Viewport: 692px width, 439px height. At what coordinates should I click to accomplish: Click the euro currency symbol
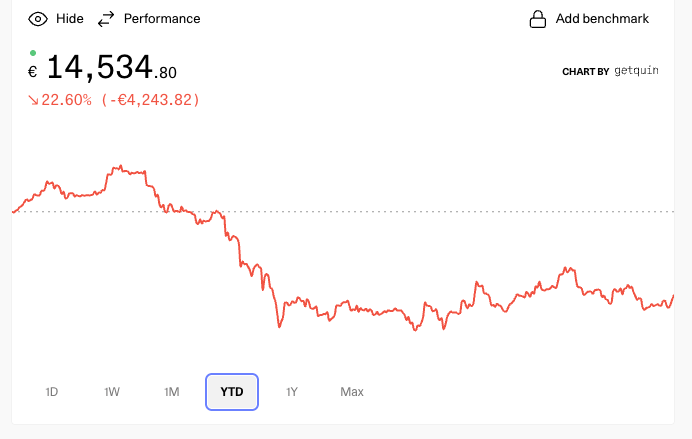tap(32, 72)
